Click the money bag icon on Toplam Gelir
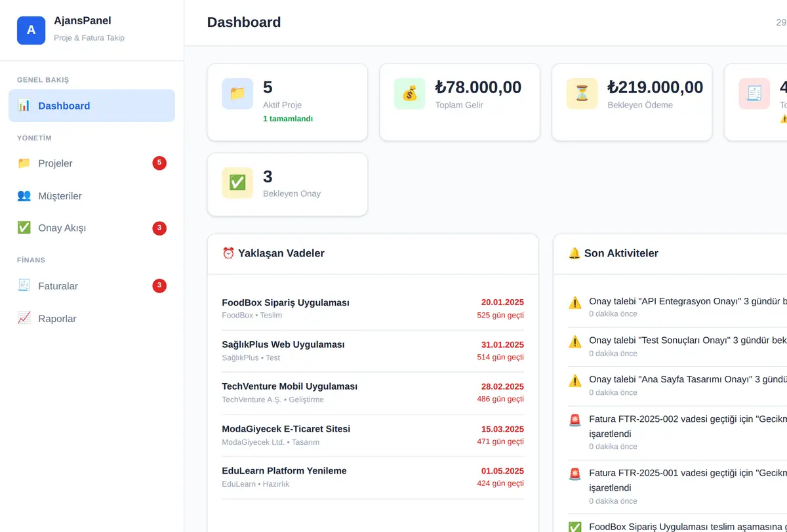 tap(410, 94)
